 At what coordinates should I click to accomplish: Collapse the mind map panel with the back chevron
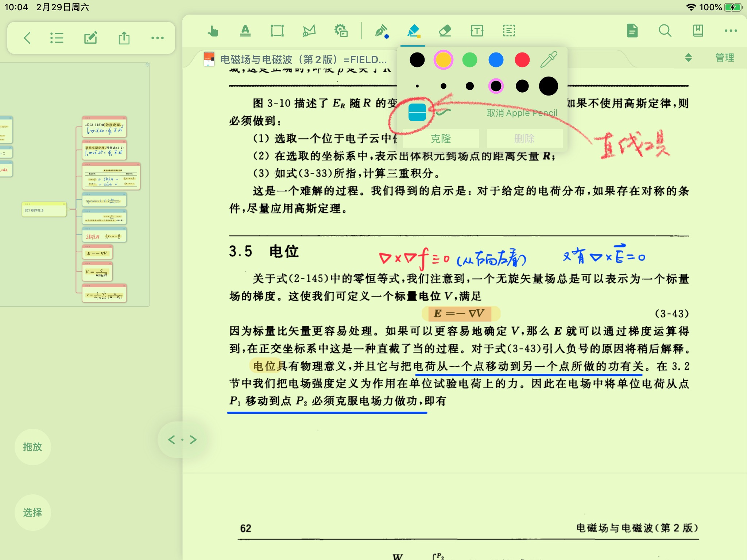27,38
